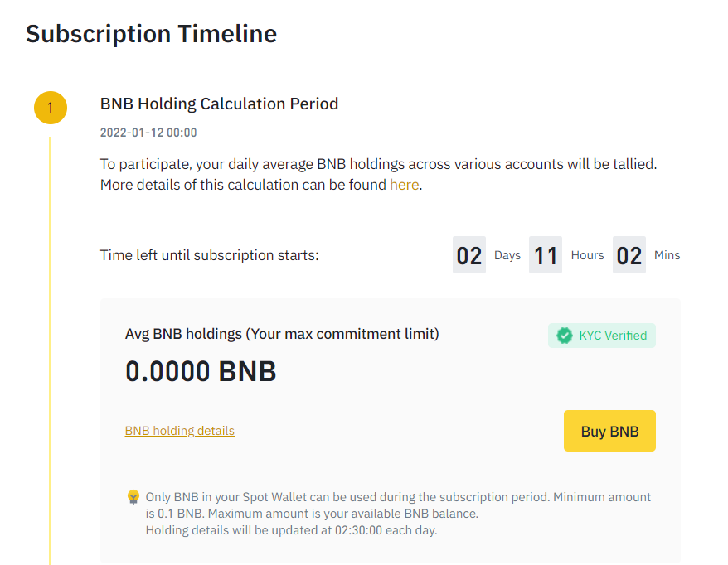Click the 0.0000 BNB holdings amount
This screenshot has width=728, height=565.
(201, 371)
